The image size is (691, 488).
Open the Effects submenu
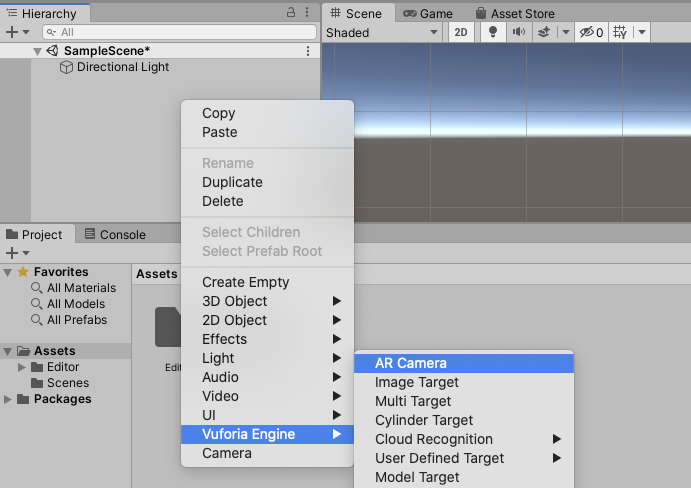click(267, 339)
